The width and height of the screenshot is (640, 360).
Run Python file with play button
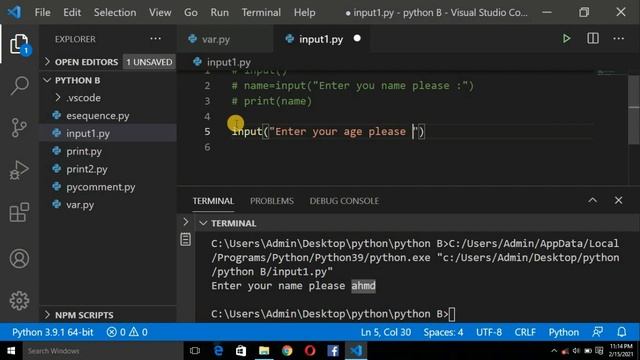[x=566, y=39]
